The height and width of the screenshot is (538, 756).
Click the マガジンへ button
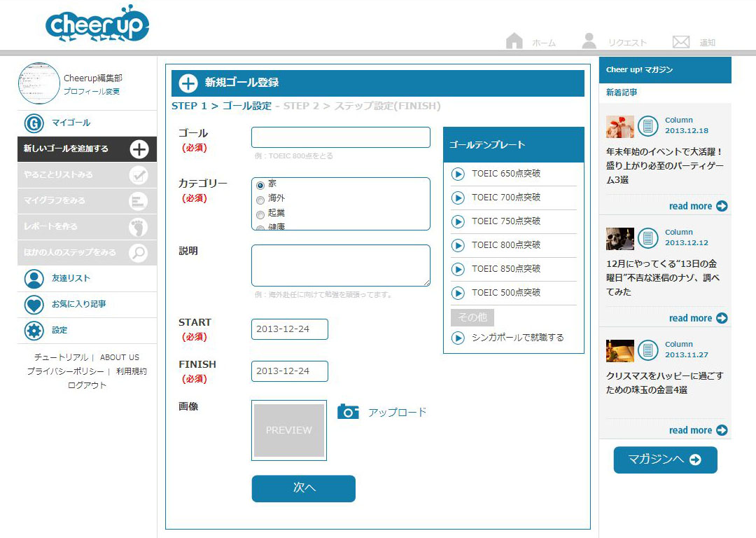coord(665,460)
